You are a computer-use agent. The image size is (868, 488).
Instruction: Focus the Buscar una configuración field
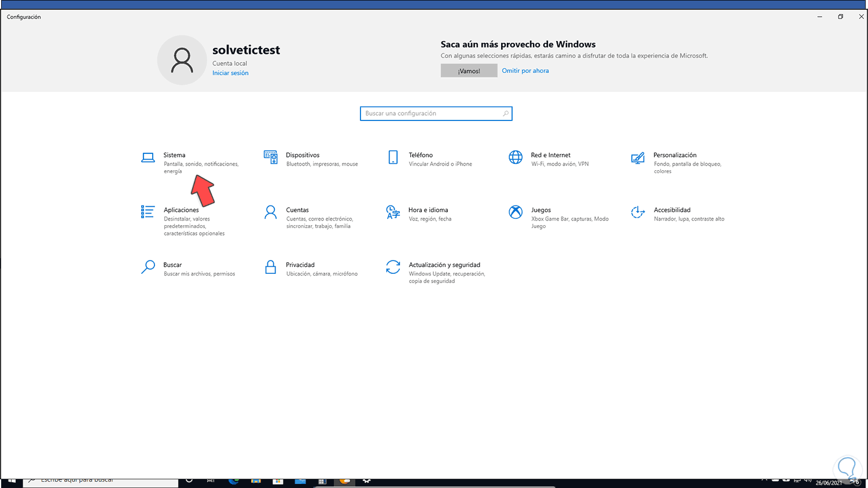tap(436, 113)
